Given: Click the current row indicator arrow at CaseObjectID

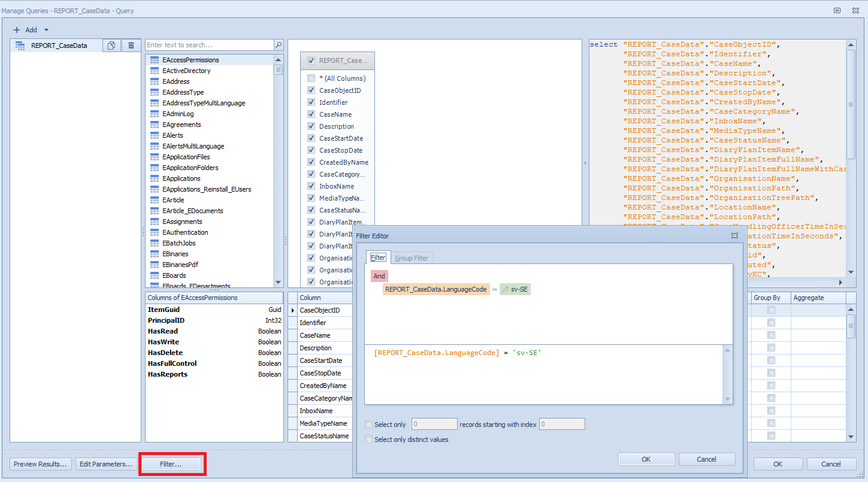Looking at the screenshot, I should (x=292, y=310).
